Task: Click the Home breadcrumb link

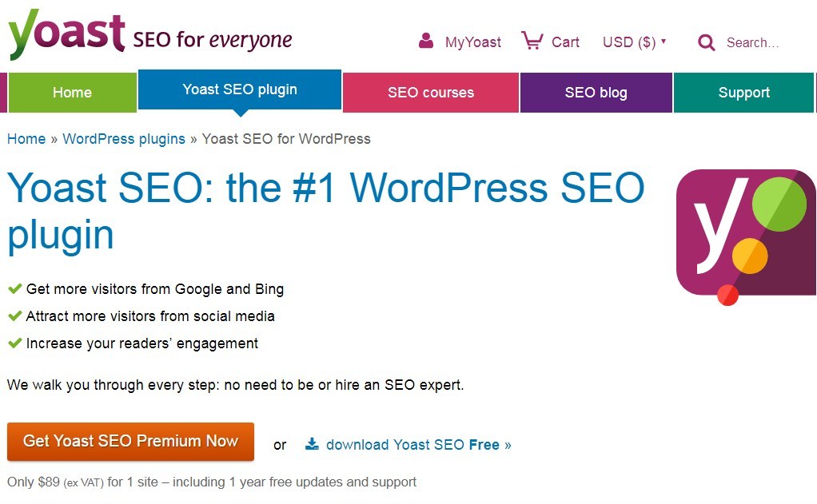Action: [x=26, y=139]
